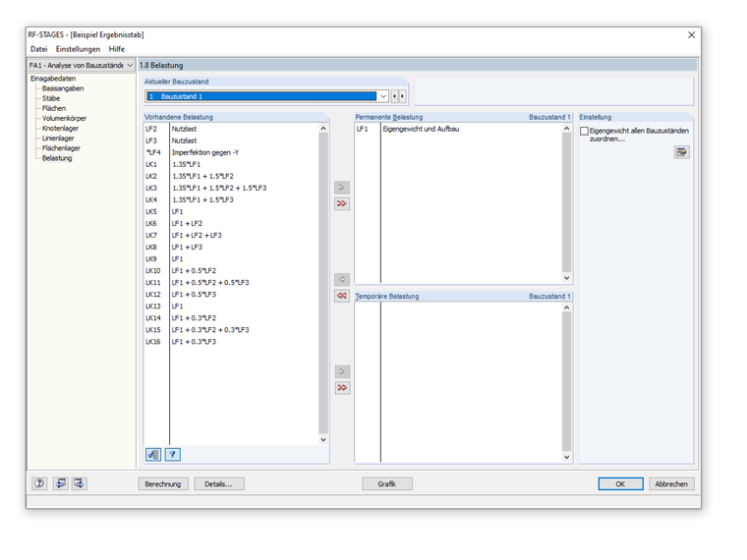Select Stäbe in the navigator tree
Viewport: 747px width, 560px height.
coord(51,98)
